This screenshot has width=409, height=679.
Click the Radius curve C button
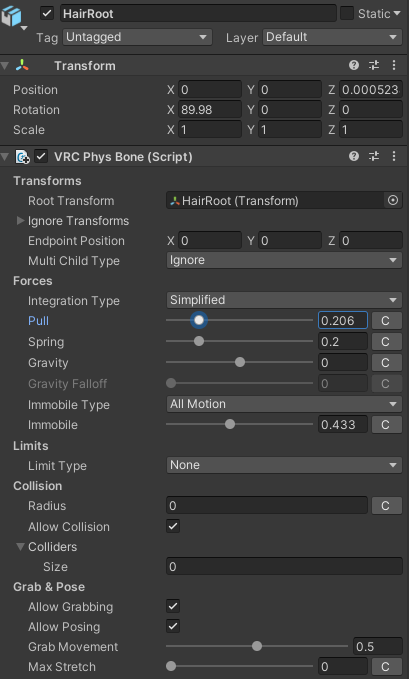click(x=386, y=505)
